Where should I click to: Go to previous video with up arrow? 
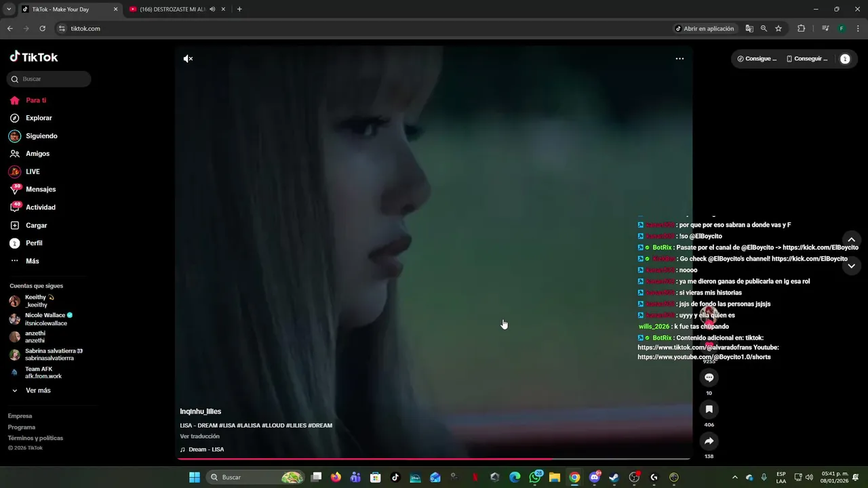[x=852, y=240]
